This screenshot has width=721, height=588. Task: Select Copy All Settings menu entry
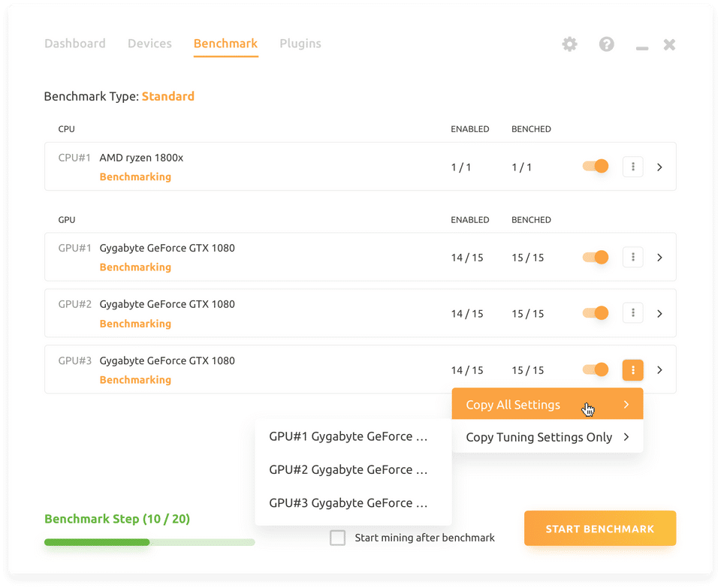tap(548, 404)
